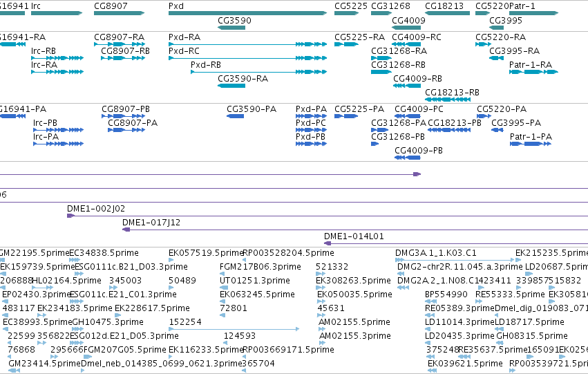The height and width of the screenshot is (374, 588).
Task: Open the Pxd-RB transcript label
Action: click(x=206, y=65)
